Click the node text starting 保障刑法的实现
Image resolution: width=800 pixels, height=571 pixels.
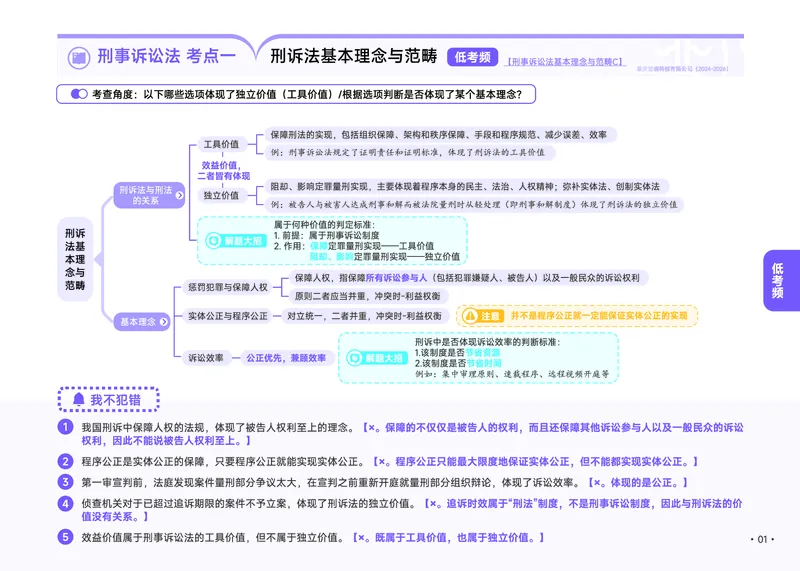pyautogui.click(x=438, y=135)
